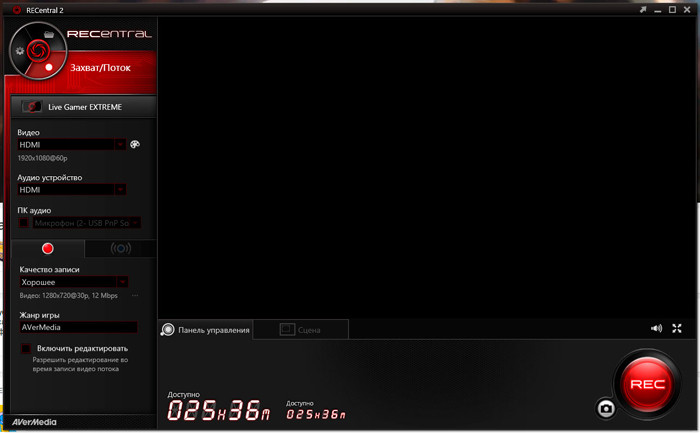Click the Видео: 1280x720@30p, 12 Mbps text
This screenshot has height=433, width=700.
[69, 296]
